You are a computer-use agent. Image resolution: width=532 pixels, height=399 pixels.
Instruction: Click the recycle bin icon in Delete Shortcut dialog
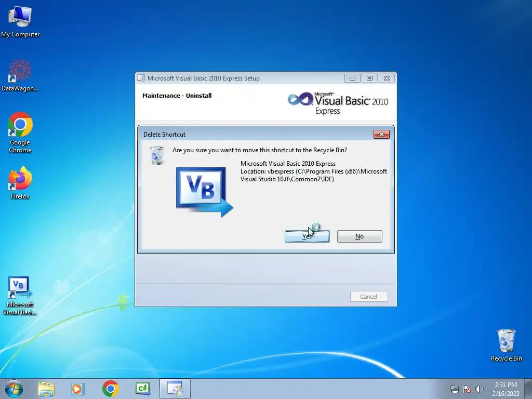(x=157, y=156)
